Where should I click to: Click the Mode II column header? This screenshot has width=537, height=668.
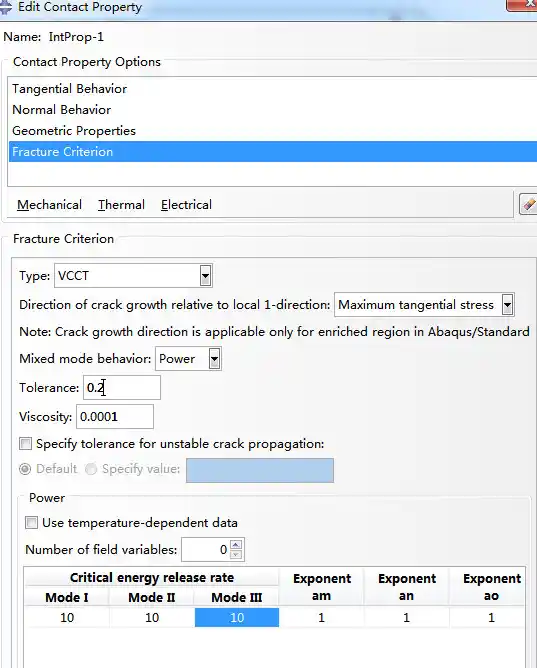(152, 597)
